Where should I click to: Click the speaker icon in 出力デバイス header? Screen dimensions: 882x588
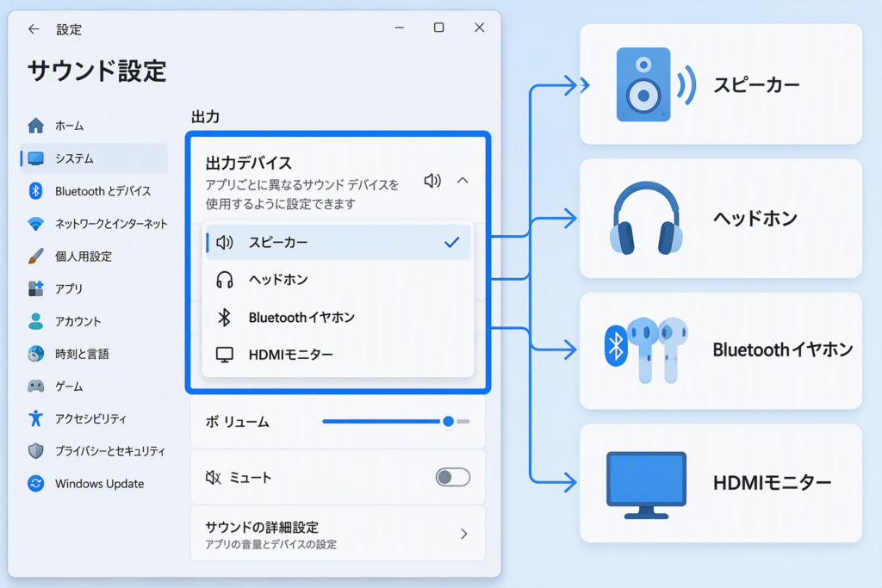[432, 181]
